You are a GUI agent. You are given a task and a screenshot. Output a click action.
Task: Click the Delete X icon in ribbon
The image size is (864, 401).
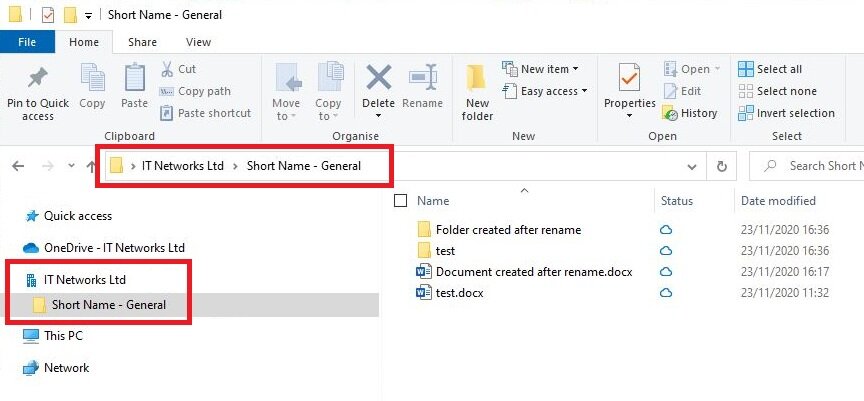tap(379, 77)
